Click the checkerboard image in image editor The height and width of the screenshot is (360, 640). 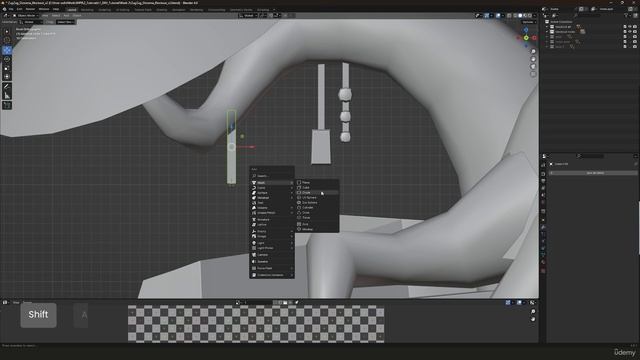click(256, 324)
